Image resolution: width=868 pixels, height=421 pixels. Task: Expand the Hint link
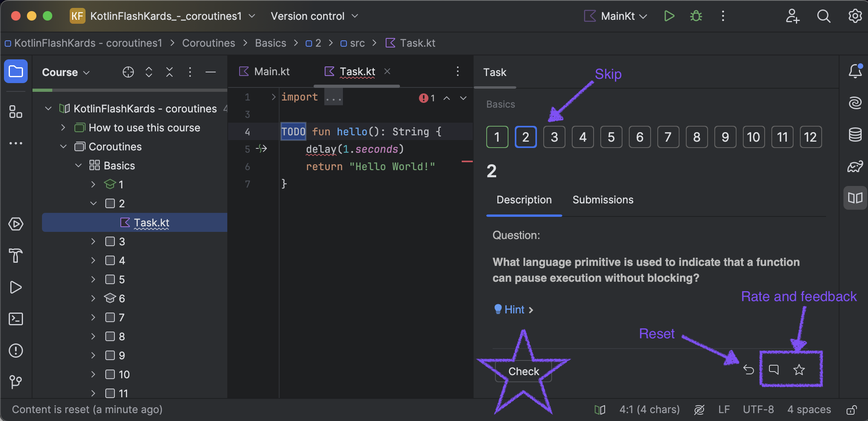coord(514,309)
